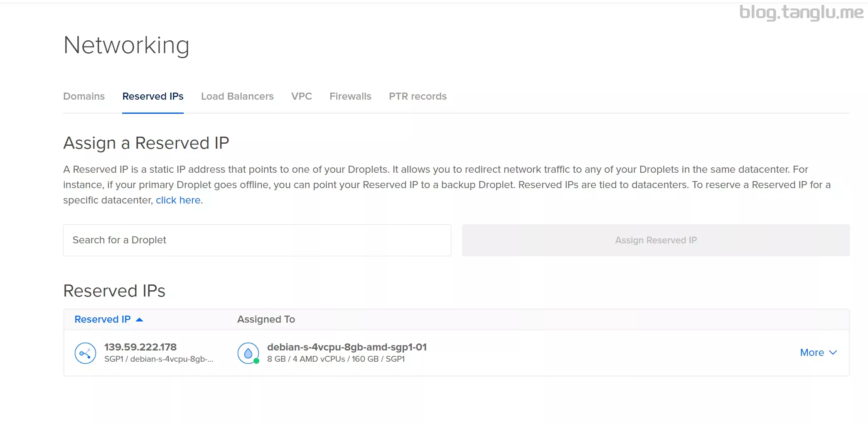Switch to the PTR records tab

418,96
